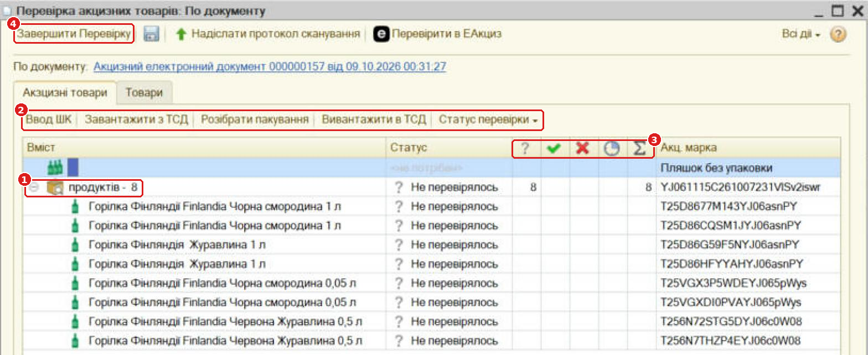The height and width of the screenshot is (355, 868).
Task: Open the 'Акцизний електронний документ 000000157' link
Action: 270,67
